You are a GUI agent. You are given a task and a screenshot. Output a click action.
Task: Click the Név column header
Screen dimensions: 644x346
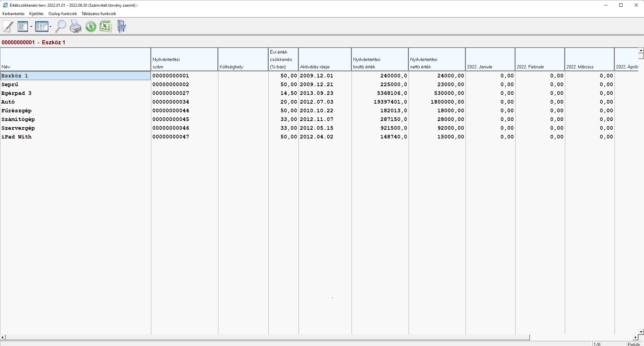[x=75, y=59]
